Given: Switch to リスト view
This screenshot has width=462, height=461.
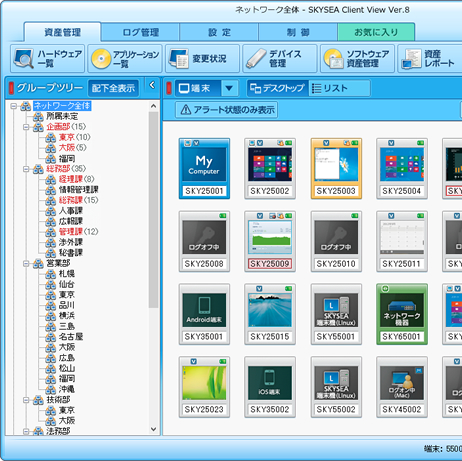Looking at the screenshot, I should pos(339,88).
